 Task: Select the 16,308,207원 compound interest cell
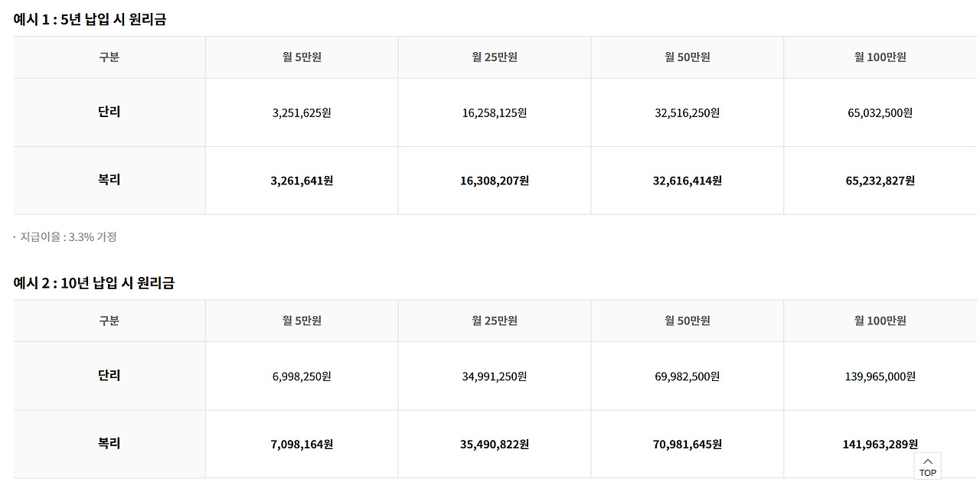pos(495,181)
